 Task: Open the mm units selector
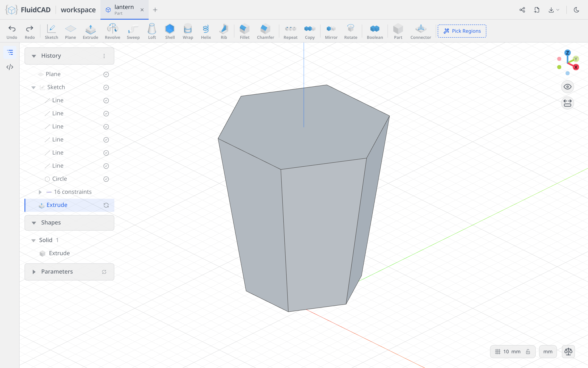tap(548, 351)
